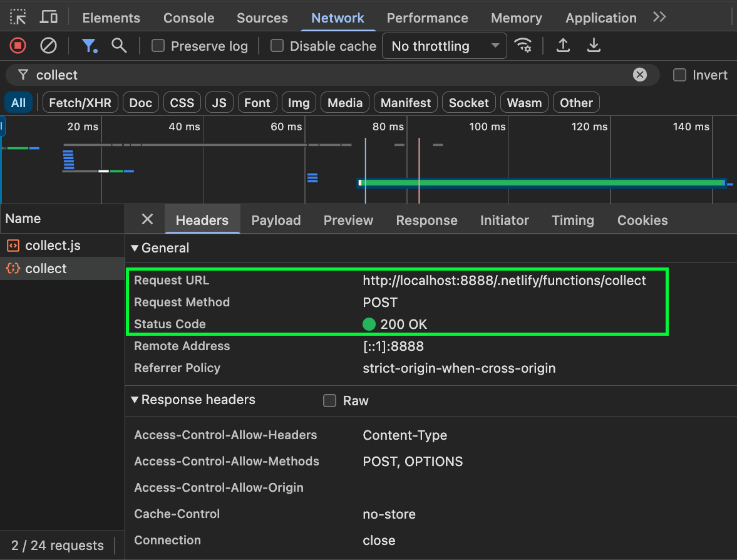Select the collect request row
The width and height of the screenshot is (737, 560).
[x=63, y=269]
